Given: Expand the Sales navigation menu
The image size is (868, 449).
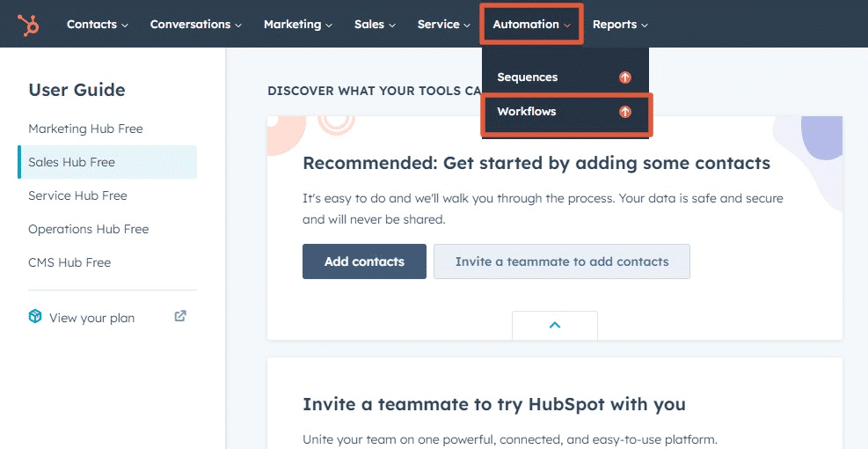Looking at the screenshot, I should click(x=375, y=25).
